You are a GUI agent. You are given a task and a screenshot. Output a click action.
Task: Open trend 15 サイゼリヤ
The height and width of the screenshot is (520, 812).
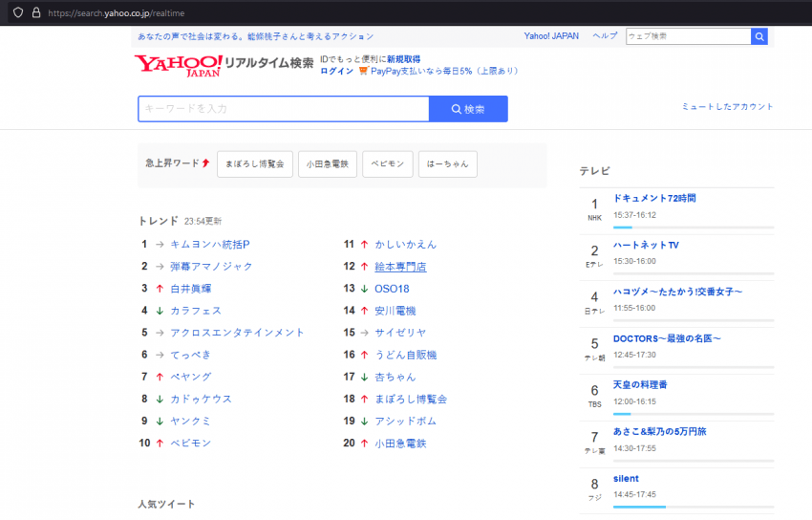point(400,333)
